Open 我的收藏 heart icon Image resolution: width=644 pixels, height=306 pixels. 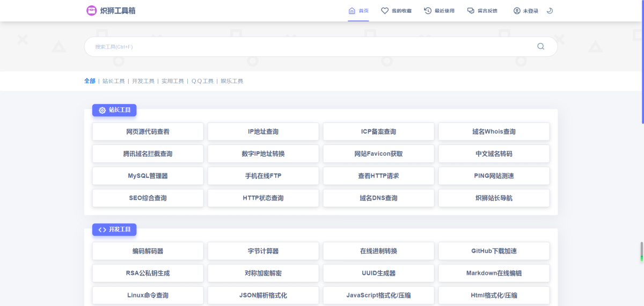click(x=385, y=11)
